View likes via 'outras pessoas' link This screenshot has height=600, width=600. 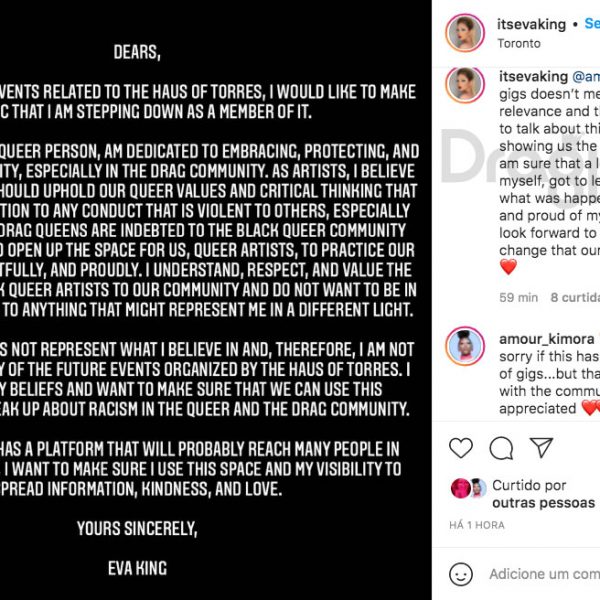(x=543, y=503)
